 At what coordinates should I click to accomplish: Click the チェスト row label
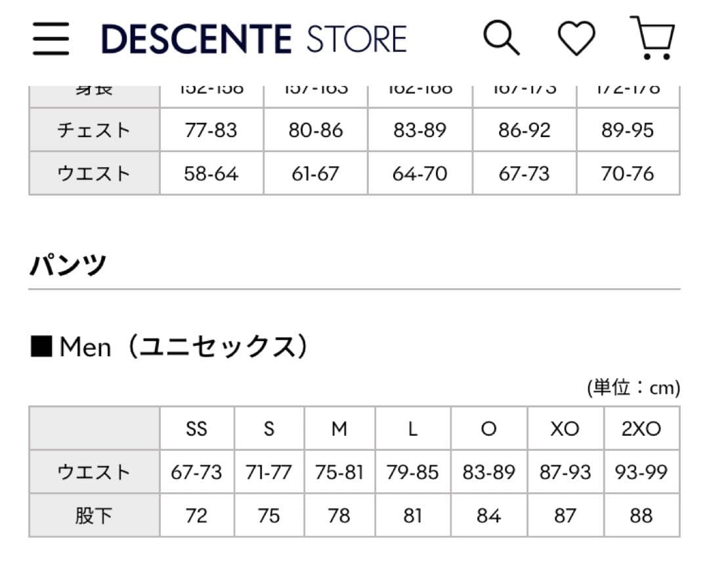click(93, 130)
